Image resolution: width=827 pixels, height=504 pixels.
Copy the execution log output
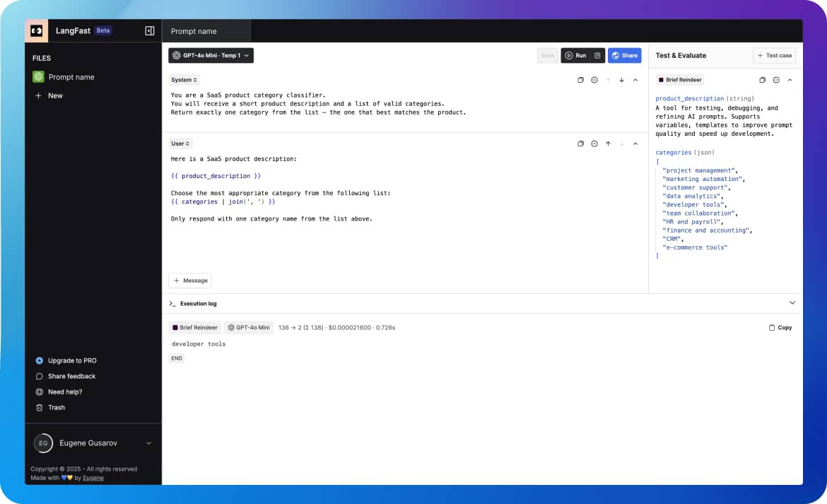pos(780,327)
